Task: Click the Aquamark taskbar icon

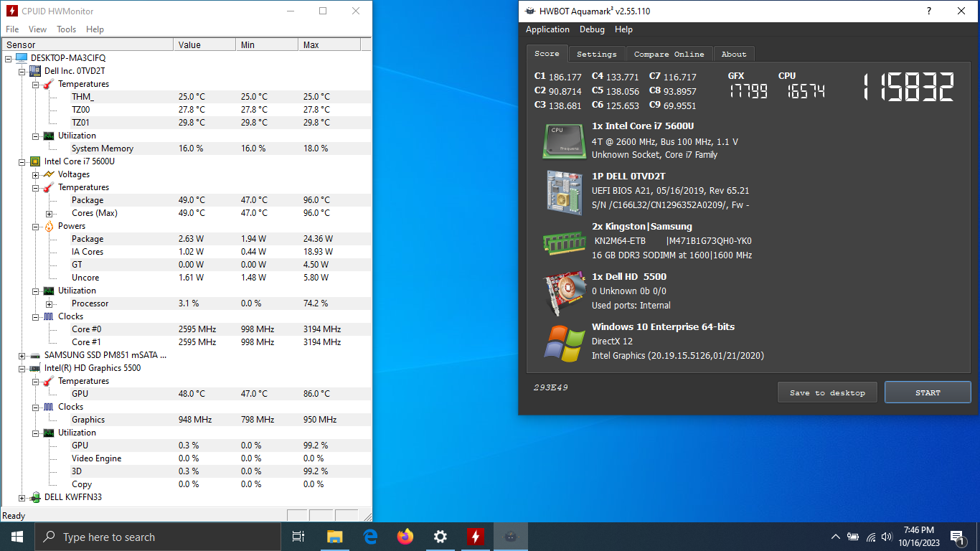Action: pyautogui.click(x=510, y=537)
